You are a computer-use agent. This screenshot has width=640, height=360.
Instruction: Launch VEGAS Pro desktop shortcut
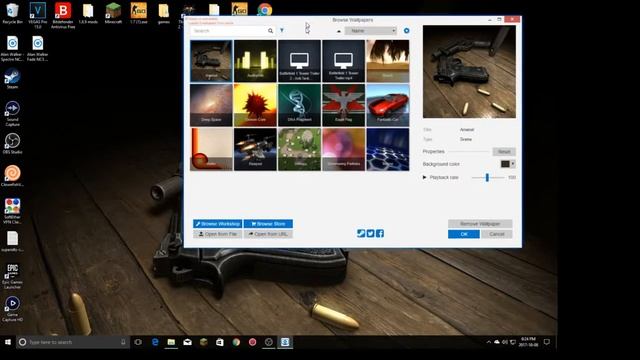[38, 16]
